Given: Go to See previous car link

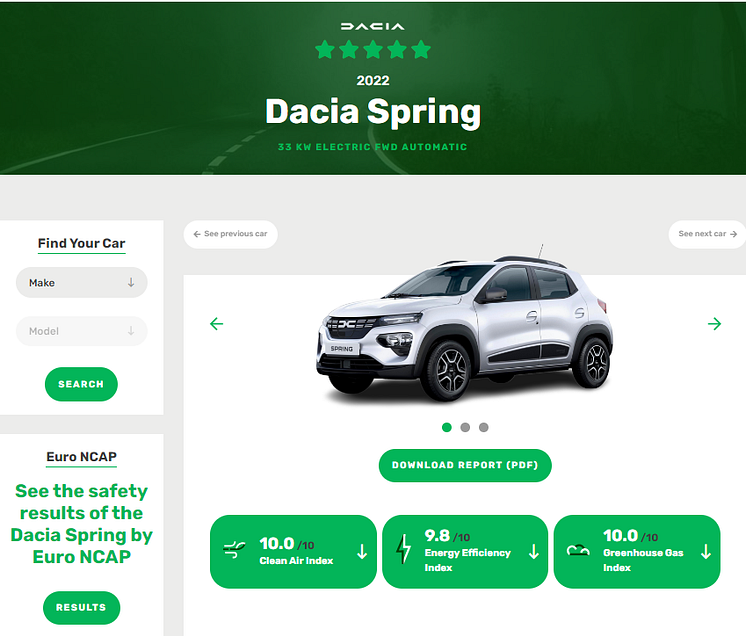Looking at the screenshot, I should pos(231,234).
